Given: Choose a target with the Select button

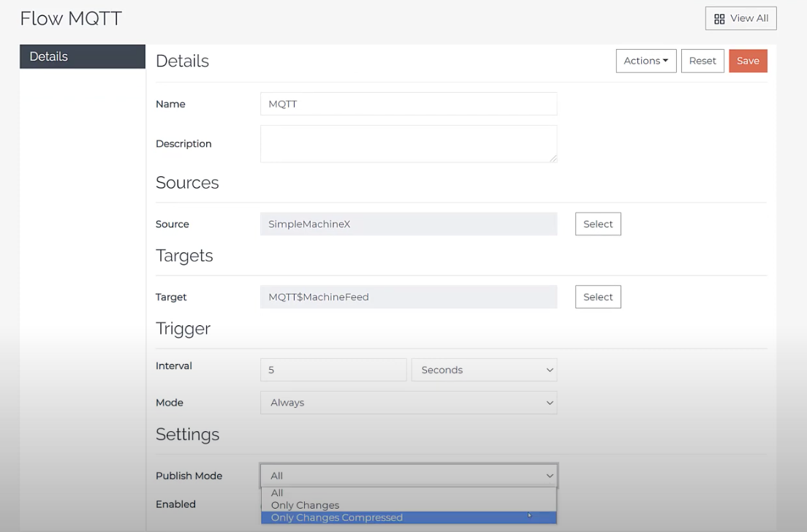Looking at the screenshot, I should point(597,297).
